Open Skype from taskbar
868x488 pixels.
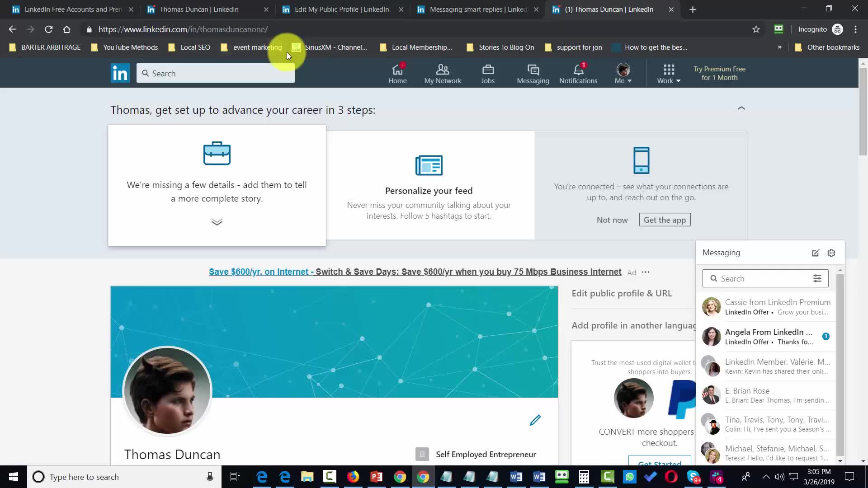694,477
